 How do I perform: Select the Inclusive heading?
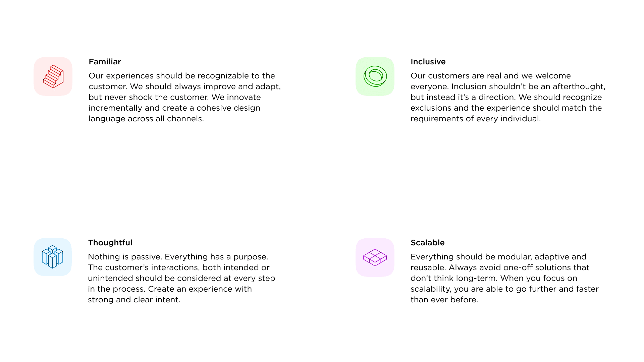[x=428, y=62]
